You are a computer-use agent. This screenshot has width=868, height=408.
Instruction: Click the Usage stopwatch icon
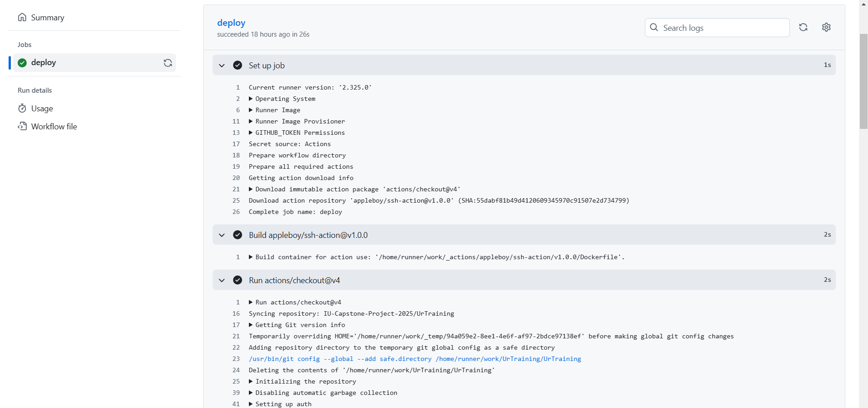pos(22,109)
